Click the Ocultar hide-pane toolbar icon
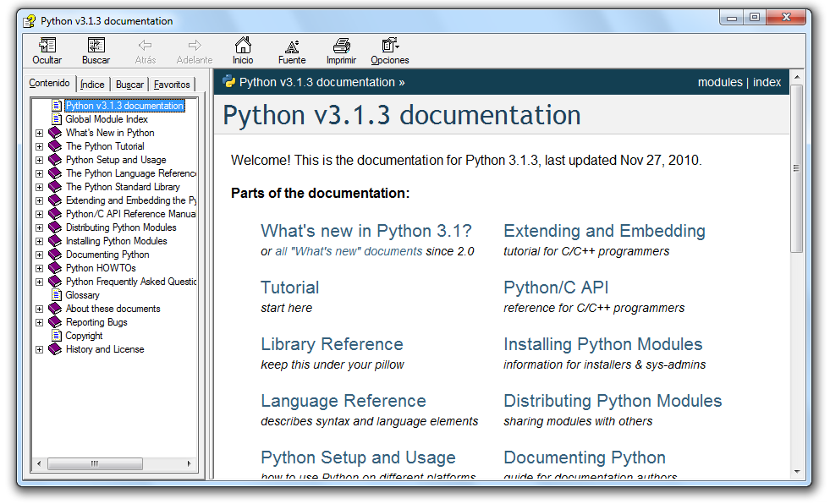This screenshot has width=830, height=504. coord(47,46)
